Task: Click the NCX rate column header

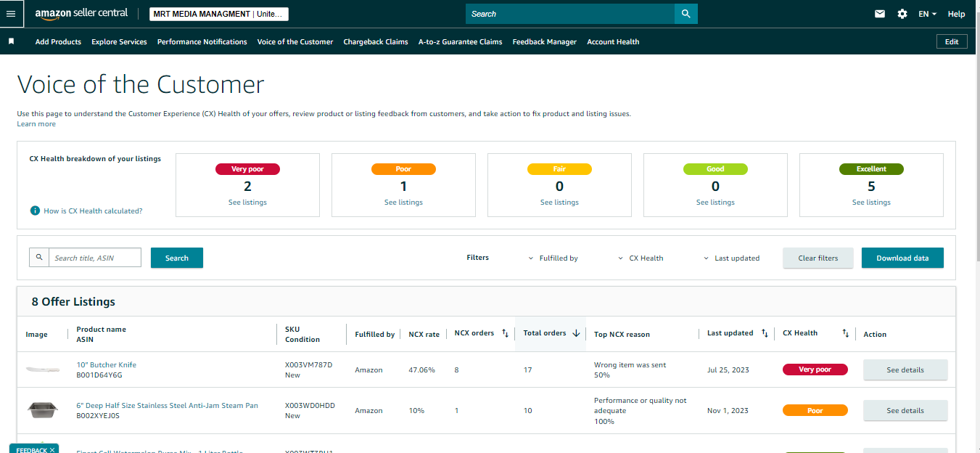Action: click(x=424, y=335)
